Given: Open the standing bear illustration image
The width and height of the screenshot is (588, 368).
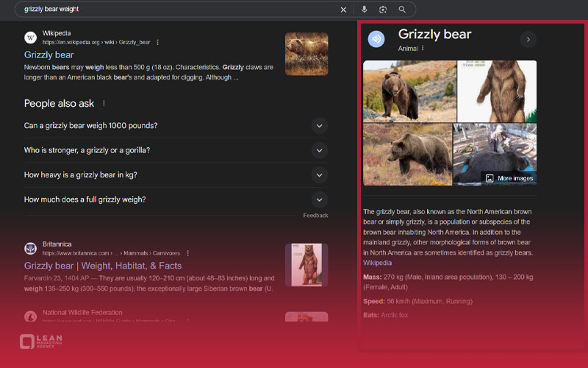Looking at the screenshot, I should [497, 91].
